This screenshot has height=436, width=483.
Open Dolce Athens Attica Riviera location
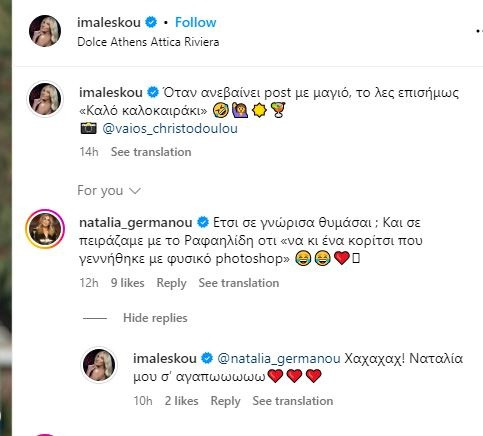[x=148, y=42]
